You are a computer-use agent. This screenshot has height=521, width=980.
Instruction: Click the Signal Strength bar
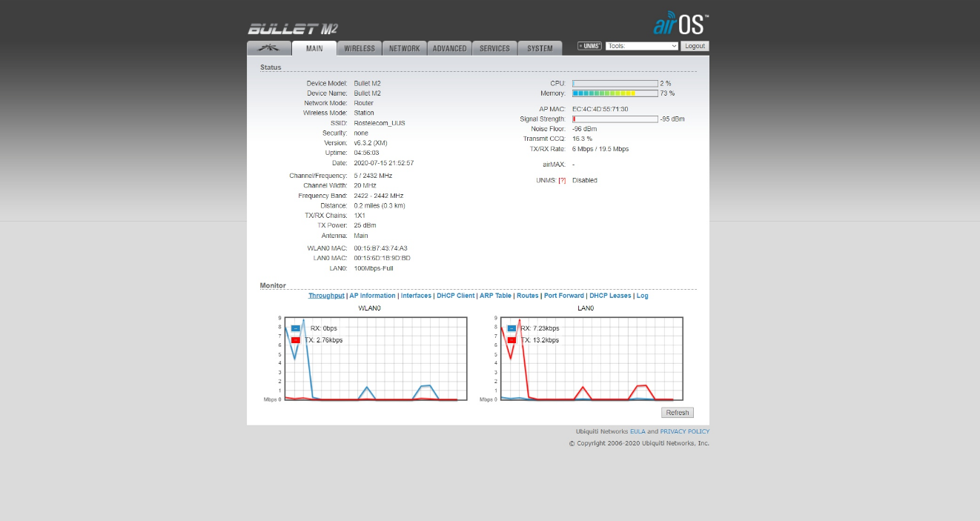pos(615,119)
